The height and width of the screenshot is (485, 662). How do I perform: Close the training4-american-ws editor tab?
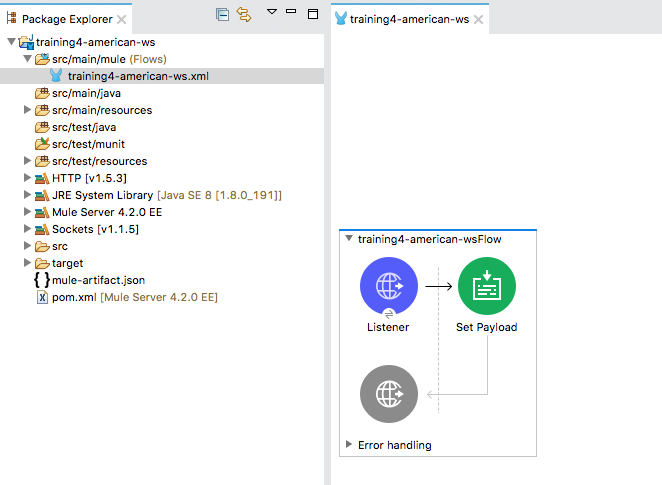[x=478, y=19]
